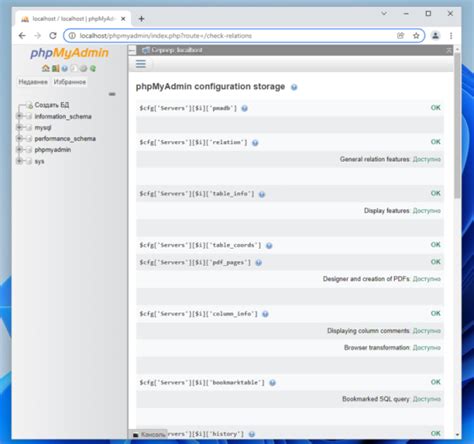Viewport: 474px width, 444px height.
Task: Open a new browser tab
Action: (141, 19)
